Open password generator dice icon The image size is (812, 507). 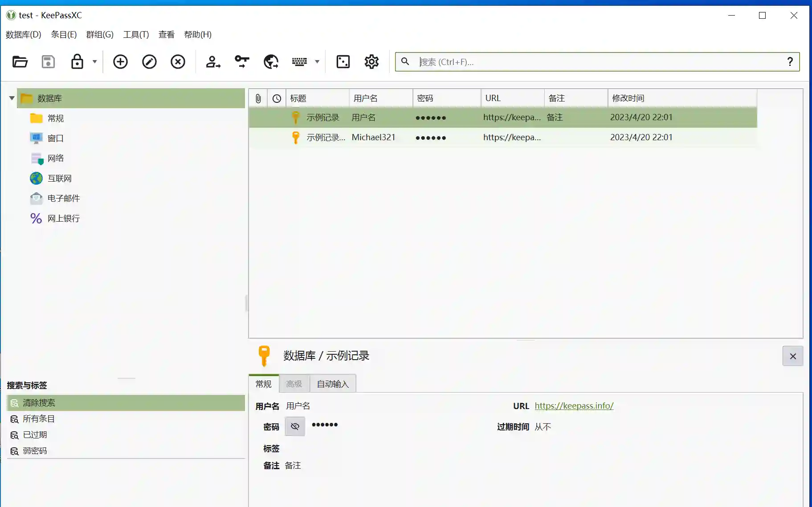click(x=343, y=61)
